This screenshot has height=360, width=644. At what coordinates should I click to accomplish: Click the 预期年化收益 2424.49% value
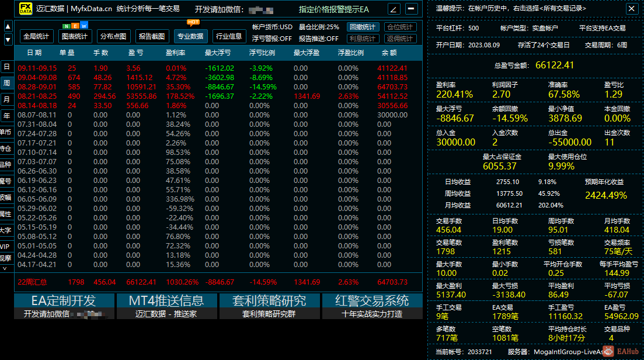tap(606, 195)
